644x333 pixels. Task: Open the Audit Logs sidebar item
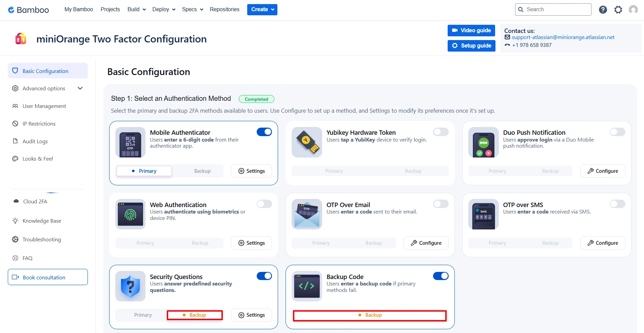[x=35, y=142]
